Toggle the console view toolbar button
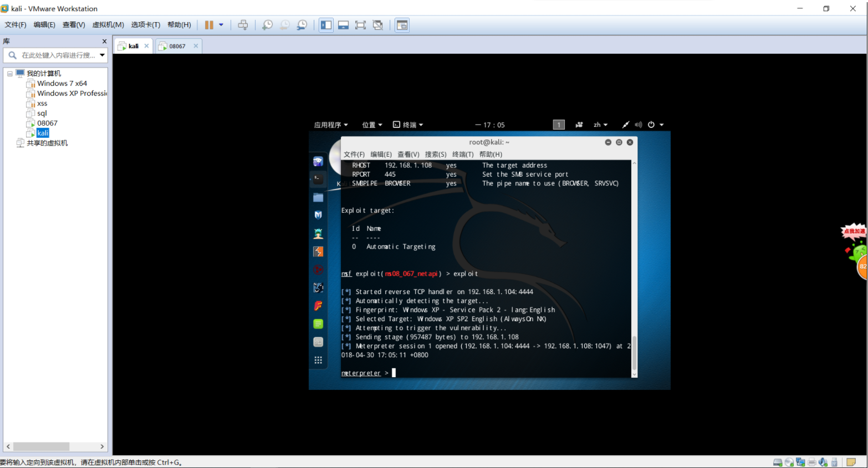 click(x=402, y=25)
